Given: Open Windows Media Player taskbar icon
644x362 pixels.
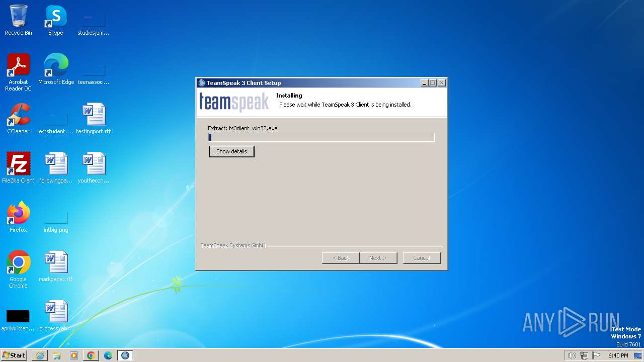Looking at the screenshot, I should coord(74,355).
